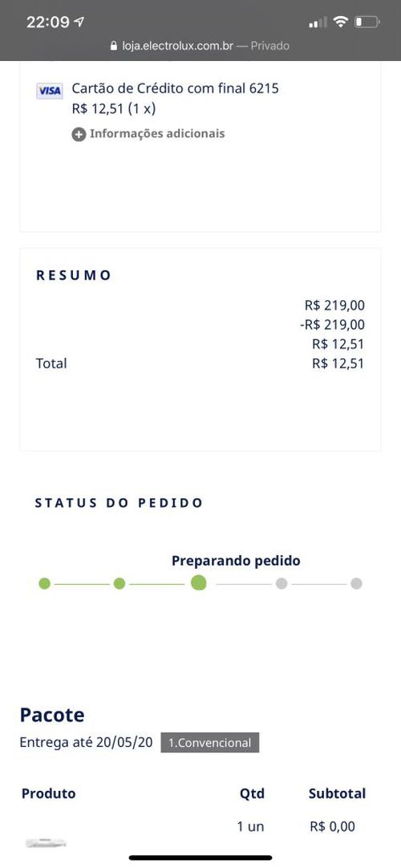Tap the location arrow beside the clock
401x868 pixels.
click(x=79, y=22)
